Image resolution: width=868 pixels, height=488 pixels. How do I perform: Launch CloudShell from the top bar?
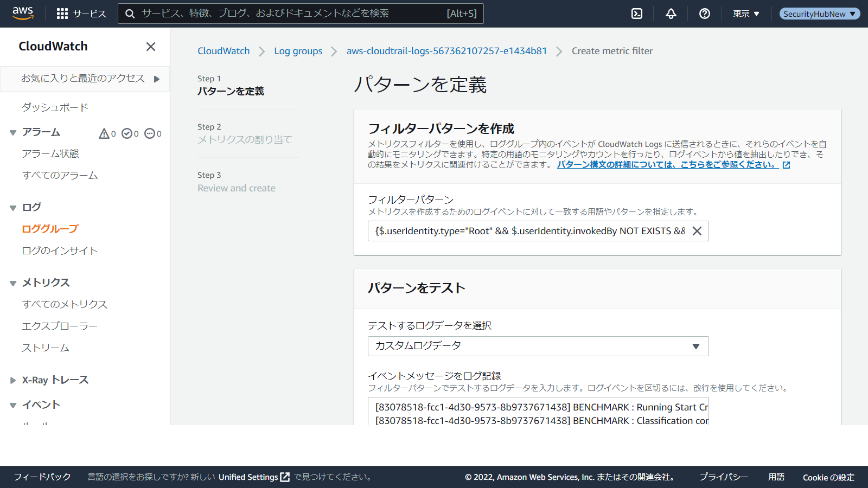(x=637, y=14)
